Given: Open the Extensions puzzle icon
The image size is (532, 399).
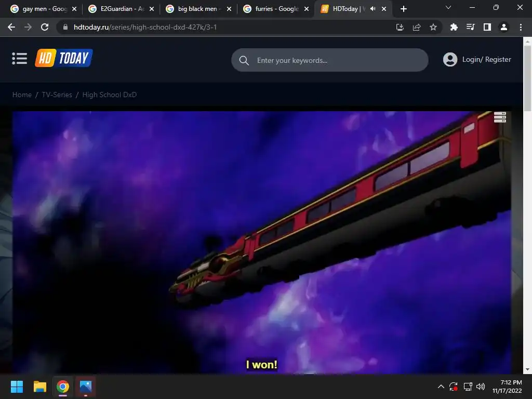Looking at the screenshot, I should pos(454,27).
